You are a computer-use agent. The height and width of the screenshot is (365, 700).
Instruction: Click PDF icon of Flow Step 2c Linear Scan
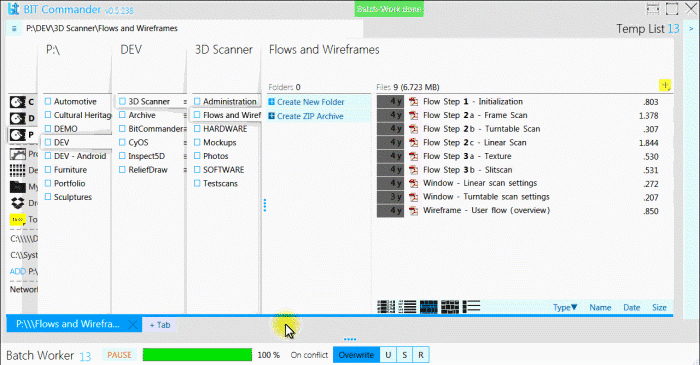(414, 143)
